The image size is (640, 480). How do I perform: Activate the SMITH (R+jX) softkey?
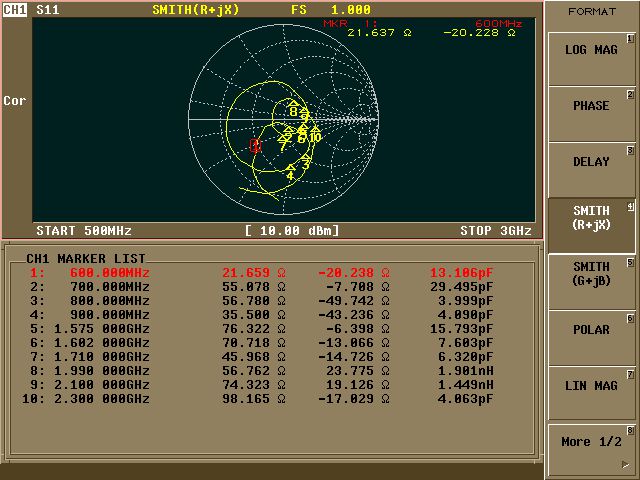coord(591,226)
